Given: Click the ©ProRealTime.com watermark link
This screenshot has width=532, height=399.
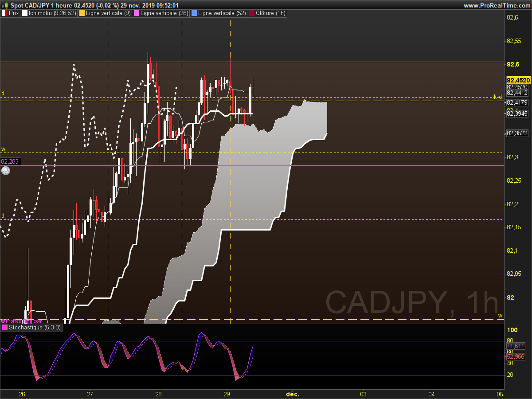Looking at the screenshot, I should click(21, 321).
